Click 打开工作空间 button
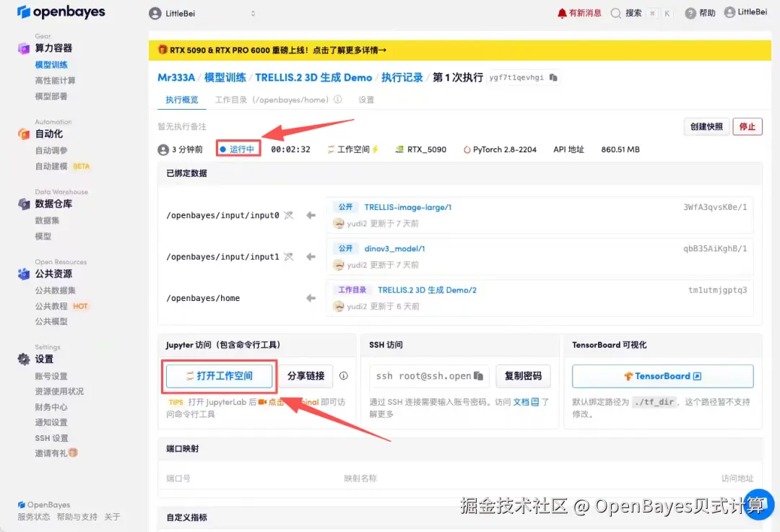The height and width of the screenshot is (532, 780). click(x=220, y=376)
